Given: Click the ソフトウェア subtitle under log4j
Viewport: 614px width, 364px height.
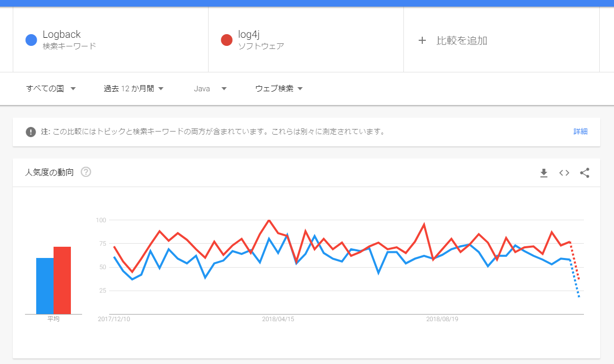Looking at the screenshot, I should pos(261,46).
